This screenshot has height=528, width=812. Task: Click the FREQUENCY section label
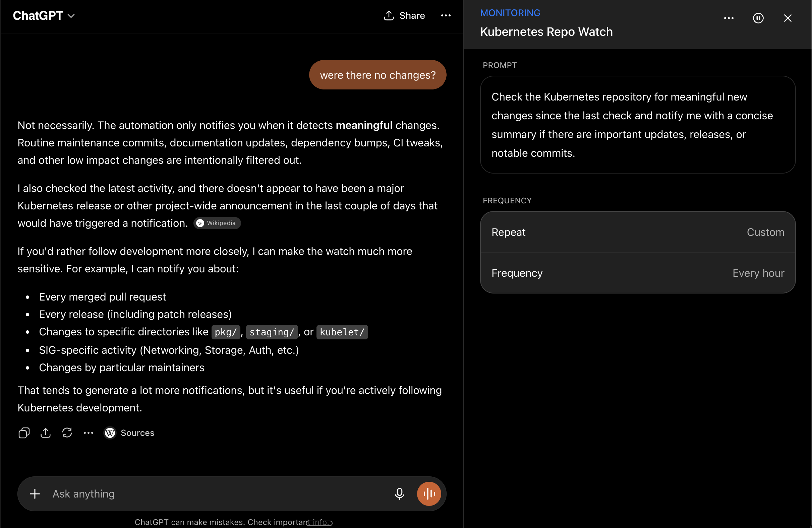(507, 200)
